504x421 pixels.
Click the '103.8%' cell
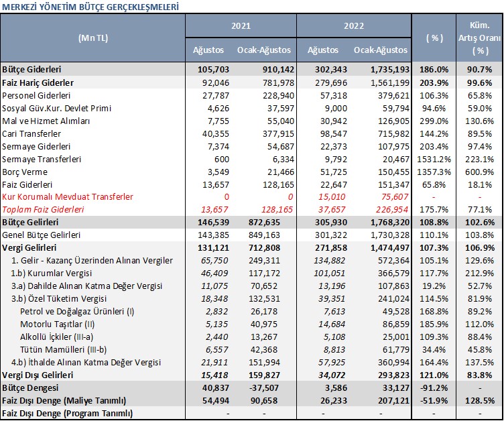click(x=480, y=235)
